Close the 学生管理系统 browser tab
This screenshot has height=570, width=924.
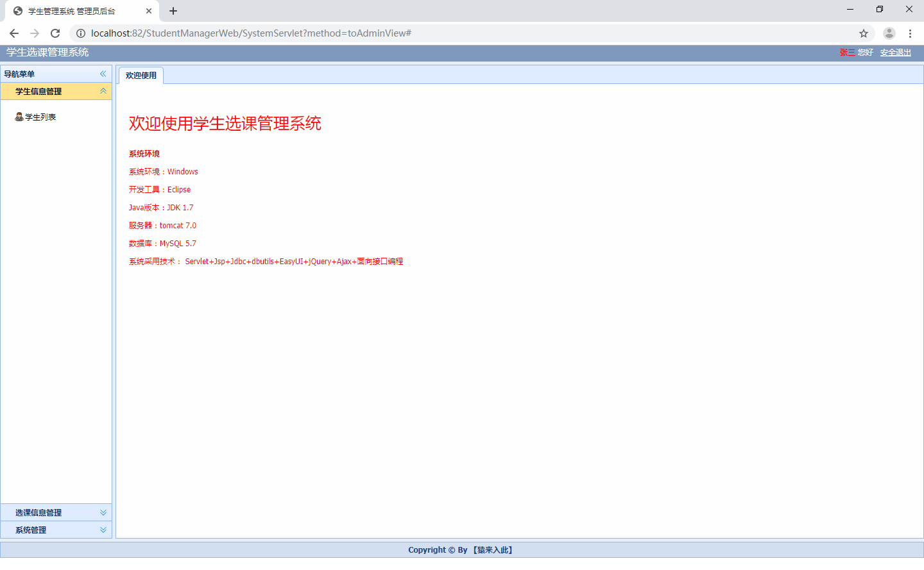click(149, 11)
